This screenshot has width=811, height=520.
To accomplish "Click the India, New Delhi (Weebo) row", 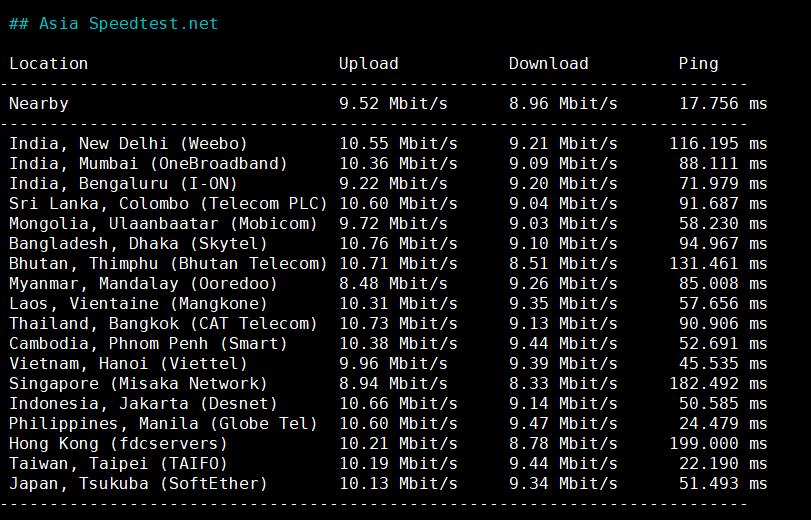I will tap(128, 143).
